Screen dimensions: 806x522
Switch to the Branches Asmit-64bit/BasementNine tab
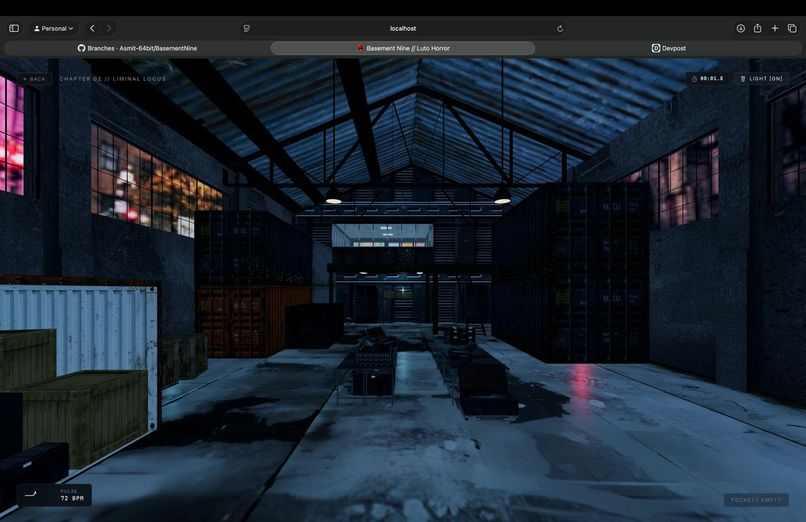[137, 48]
